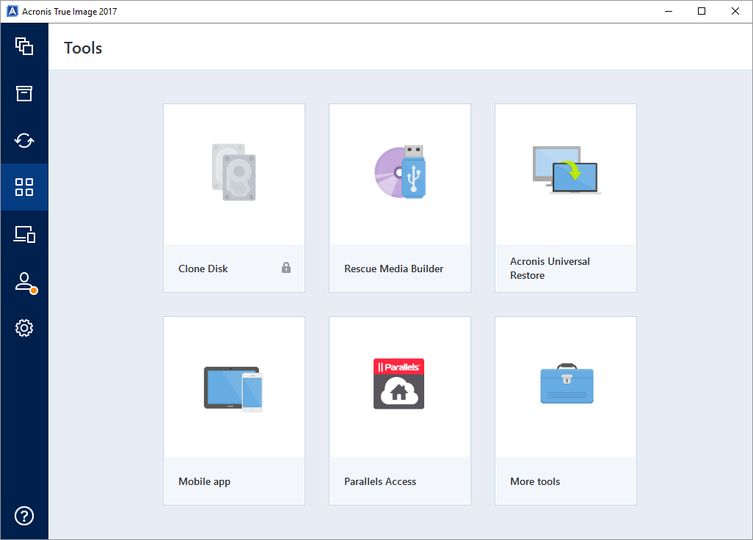Close the Acronis True Image window

pos(735,11)
